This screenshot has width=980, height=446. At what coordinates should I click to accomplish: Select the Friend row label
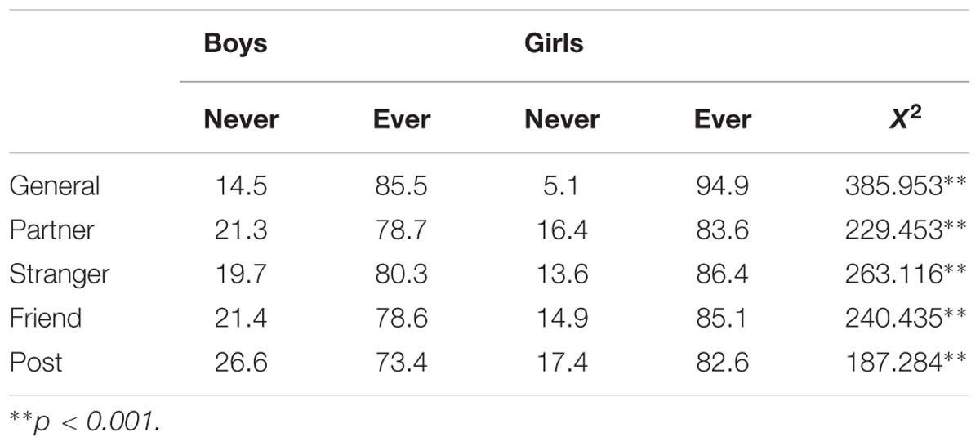click(x=46, y=317)
